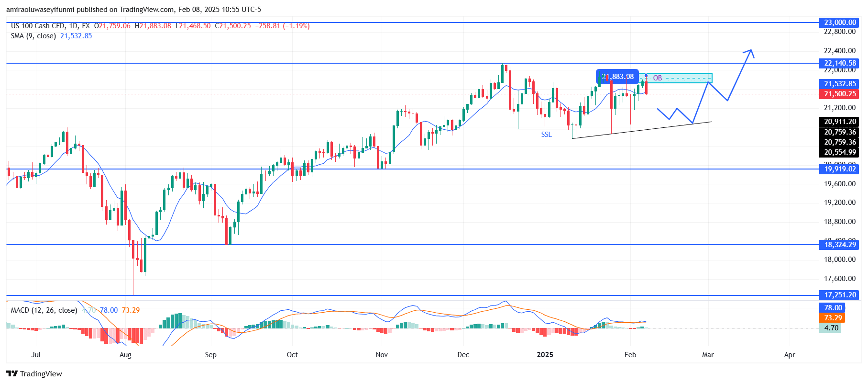The height and width of the screenshot is (384, 868).
Task: Click the 19,919.02 support price label
Action: tap(840, 169)
